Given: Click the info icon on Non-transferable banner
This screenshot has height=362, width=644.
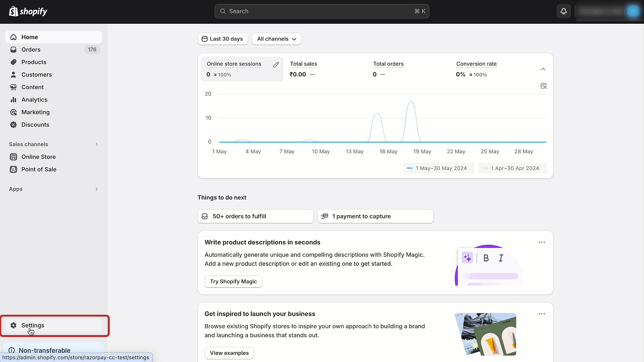Looking at the screenshot, I should point(12,350).
